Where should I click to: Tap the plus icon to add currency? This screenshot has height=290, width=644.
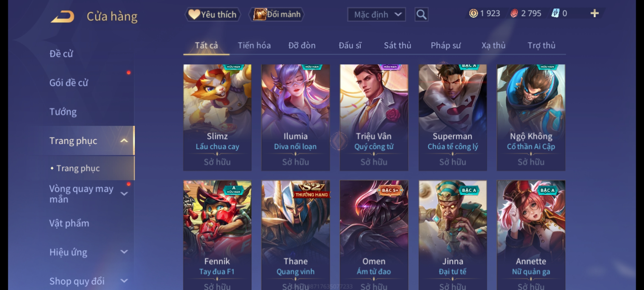[x=595, y=13]
